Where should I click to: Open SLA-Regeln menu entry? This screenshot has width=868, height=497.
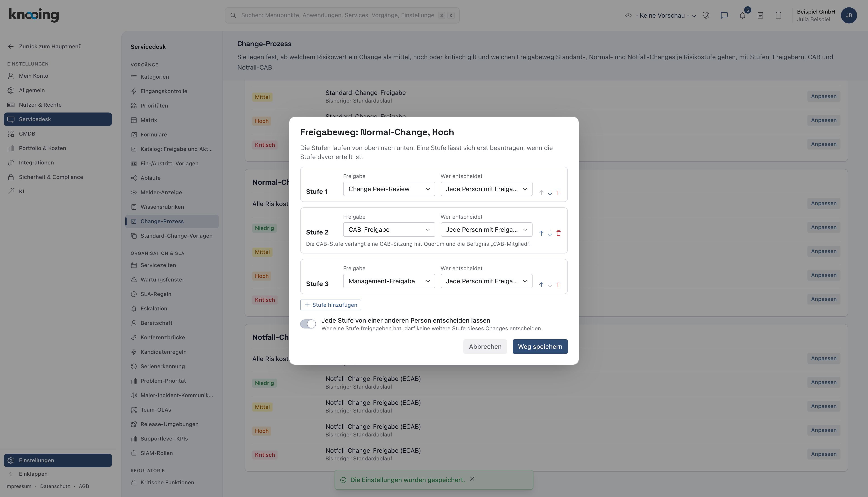tap(172, 294)
